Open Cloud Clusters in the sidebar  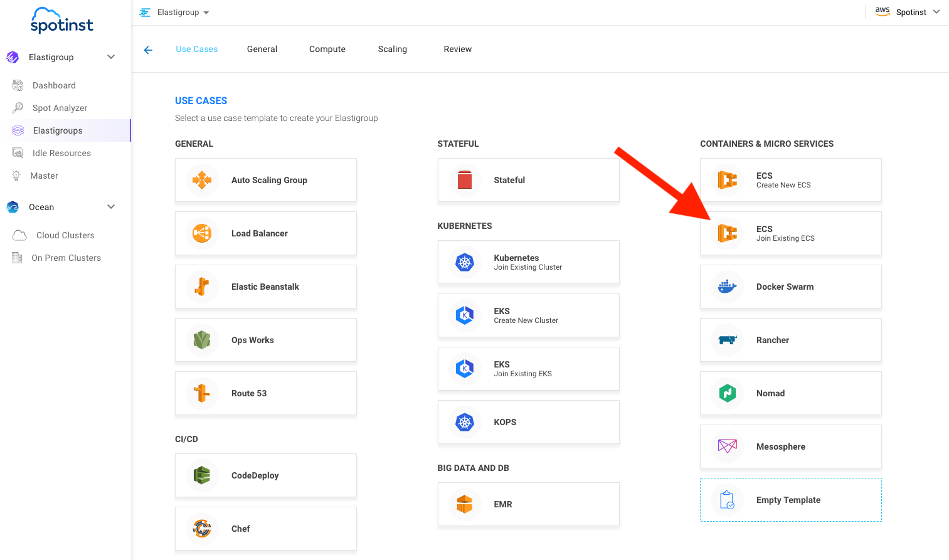click(65, 235)
